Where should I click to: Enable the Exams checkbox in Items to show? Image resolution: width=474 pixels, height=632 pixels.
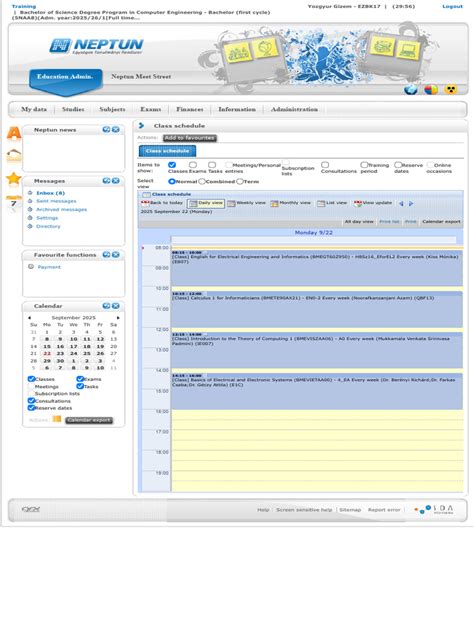click(193, 165)
